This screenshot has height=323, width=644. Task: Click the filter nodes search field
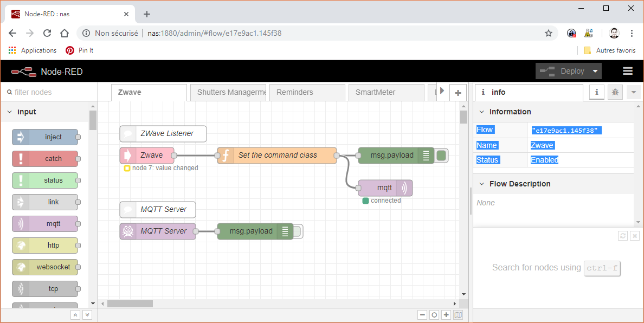coord(49,92)
